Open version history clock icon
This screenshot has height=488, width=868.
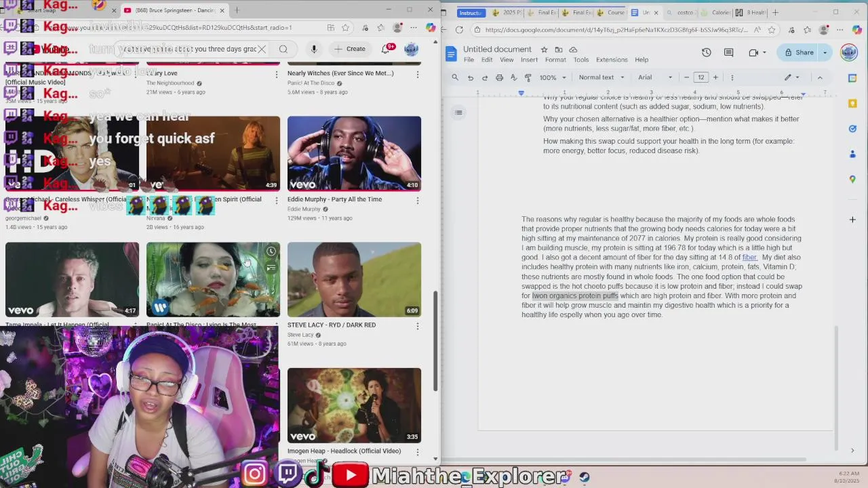pyautogui.click(x=706, y=52)
